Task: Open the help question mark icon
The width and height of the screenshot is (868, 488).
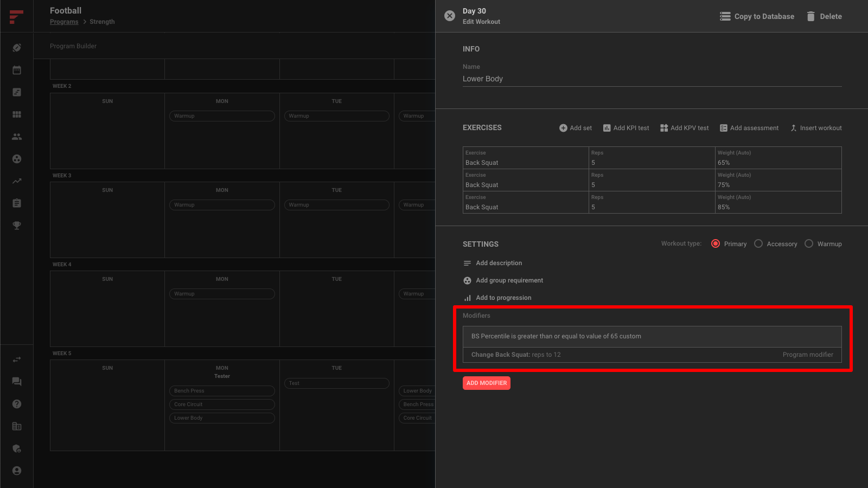Action: coord(17,404)
